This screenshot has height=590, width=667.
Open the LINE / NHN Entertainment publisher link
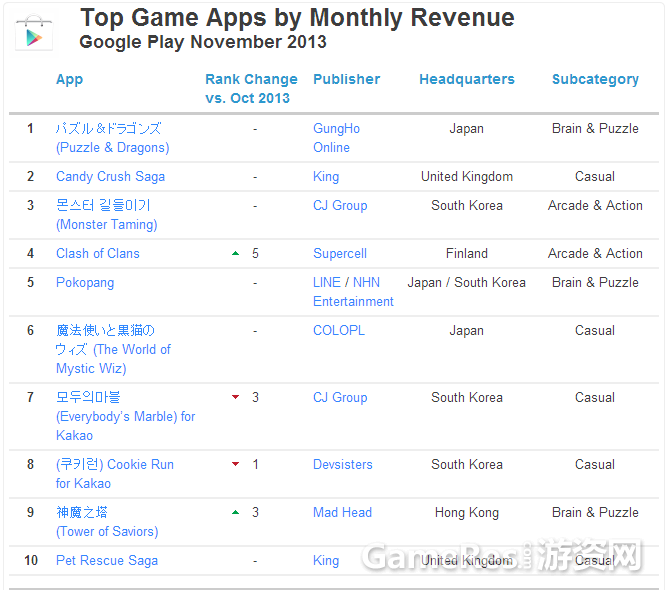[353, 292]
